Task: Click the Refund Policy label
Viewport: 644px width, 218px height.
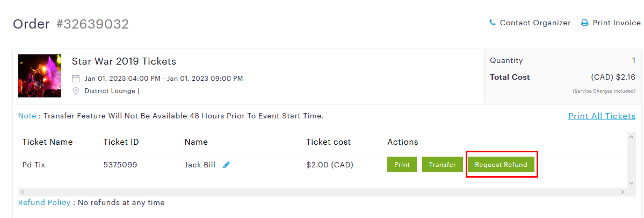Action: point(44,202)
